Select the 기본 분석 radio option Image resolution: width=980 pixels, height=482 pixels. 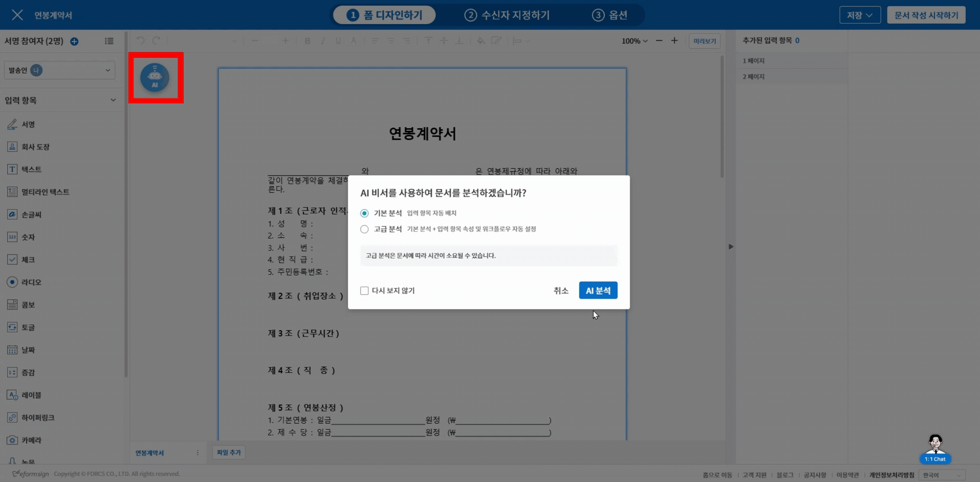(x=365, y=213)
